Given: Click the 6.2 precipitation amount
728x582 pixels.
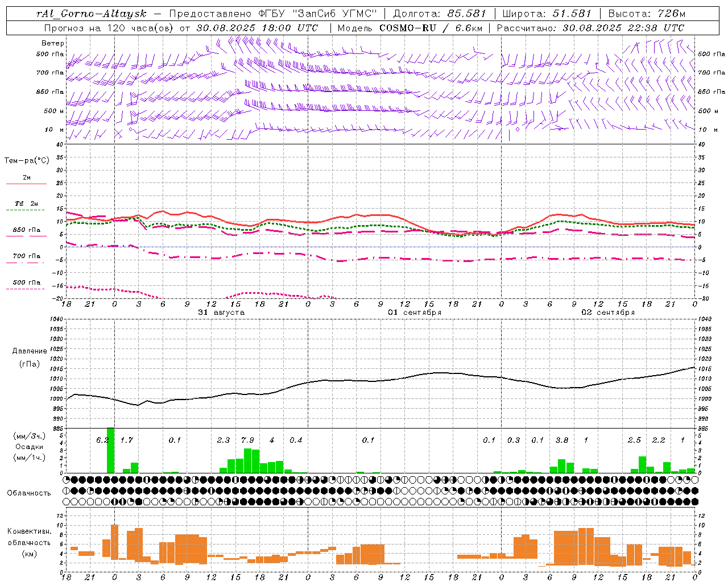Looking at the screenshot, I should pyautogui.click(x=102, y=440).
